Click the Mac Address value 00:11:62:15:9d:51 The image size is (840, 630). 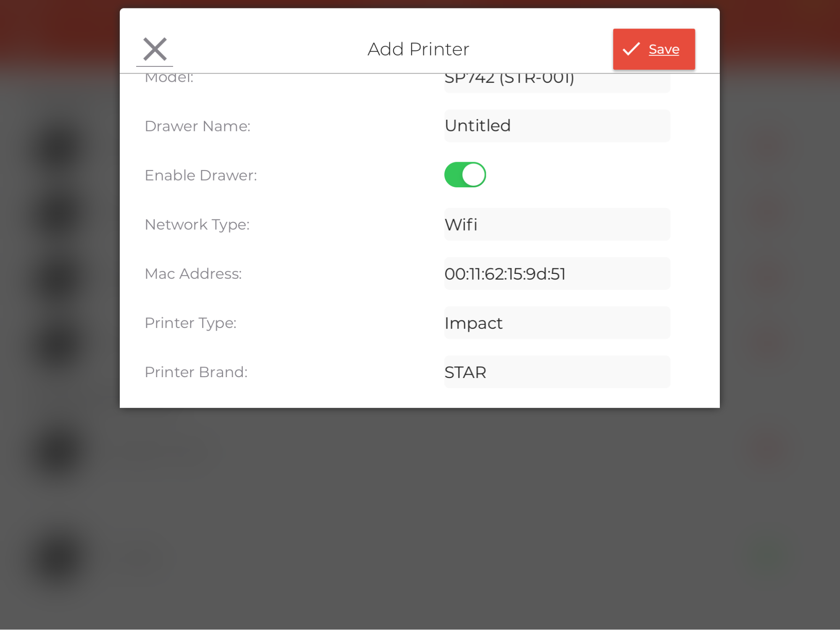click(x=556, y=273)
